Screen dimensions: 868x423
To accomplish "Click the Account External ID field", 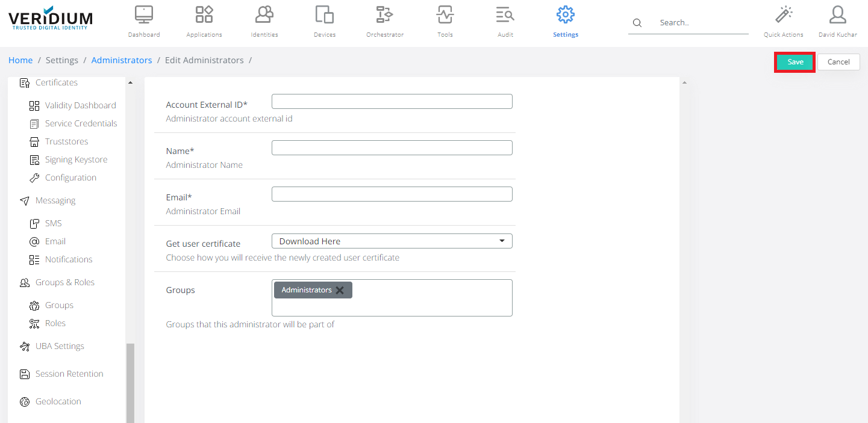I will click(x=392, y=101).
